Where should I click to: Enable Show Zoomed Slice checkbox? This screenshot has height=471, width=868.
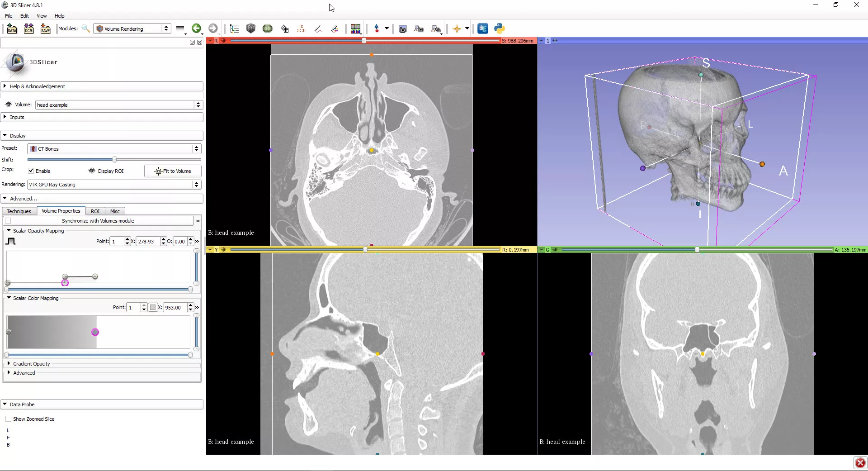pyautogui.click(x=8, y=419)
